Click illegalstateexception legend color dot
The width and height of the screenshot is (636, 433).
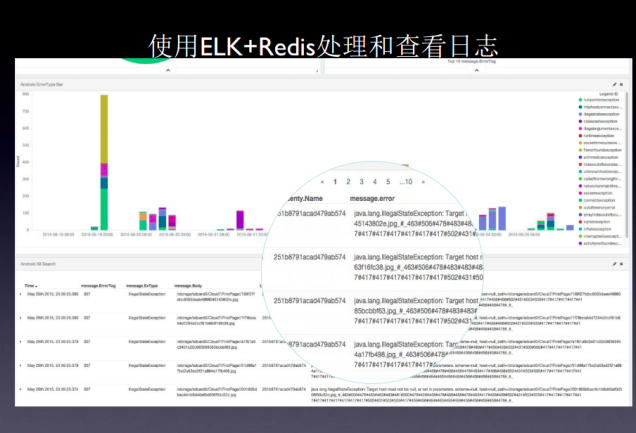[x=580, y=114]
